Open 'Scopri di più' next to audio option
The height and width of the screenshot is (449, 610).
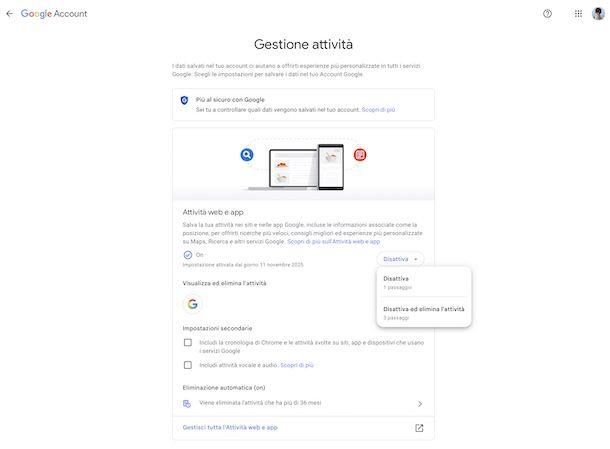point(297,365)
